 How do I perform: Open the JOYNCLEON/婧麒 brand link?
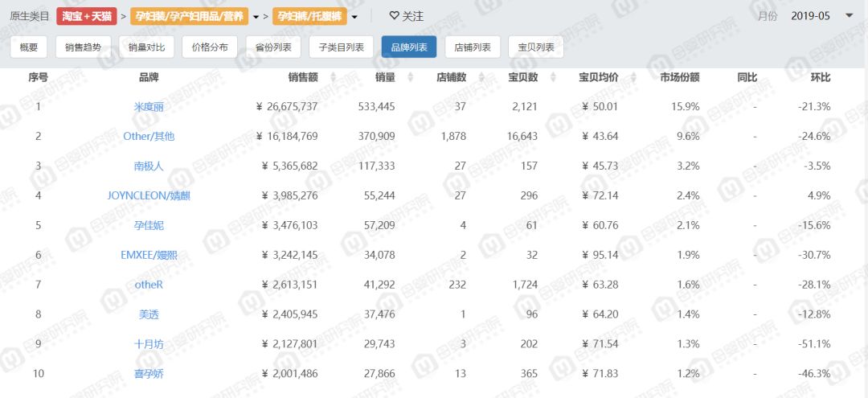149,195
